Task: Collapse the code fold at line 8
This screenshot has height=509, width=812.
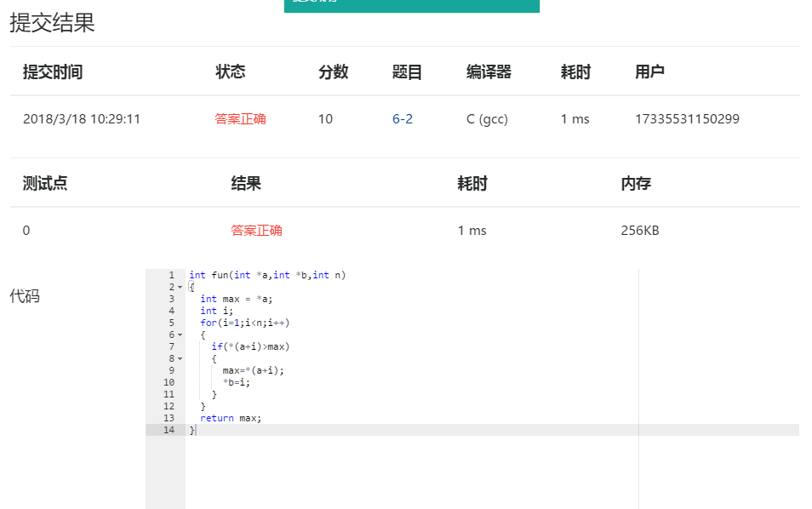Action: point(180,359)
